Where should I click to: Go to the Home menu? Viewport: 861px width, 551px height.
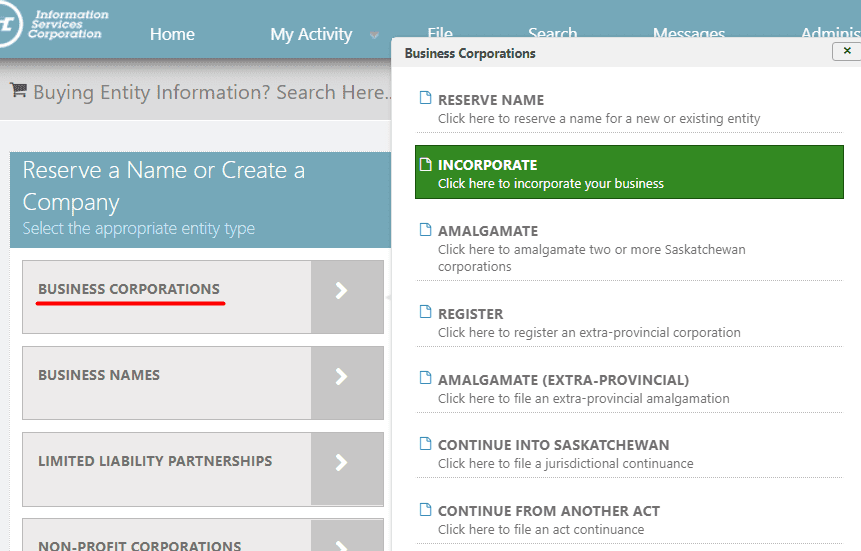(172, 34)
